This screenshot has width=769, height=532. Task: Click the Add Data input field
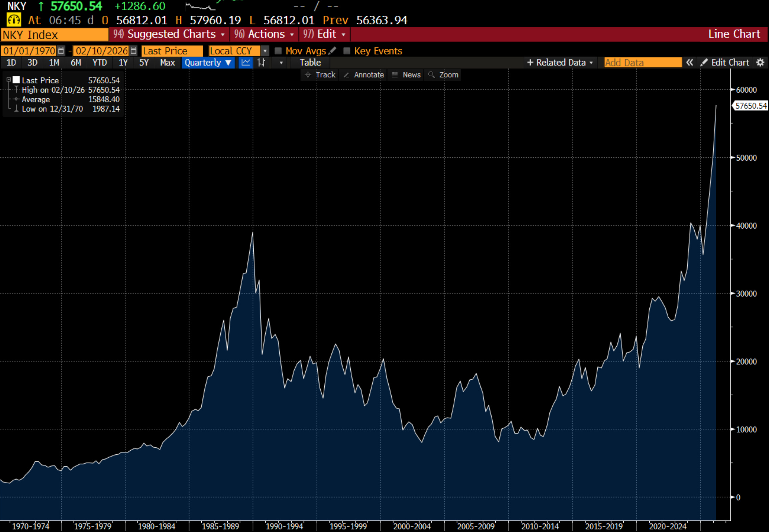coord(642,62)
